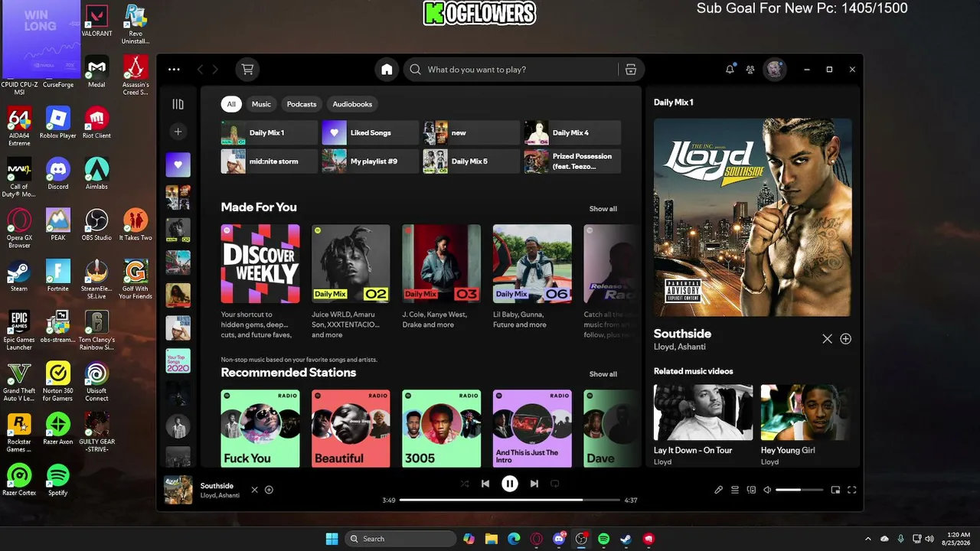Open the Prized Possession shortcut tile
This screenshot has width=980, height=551.
(x=572, y=161)
